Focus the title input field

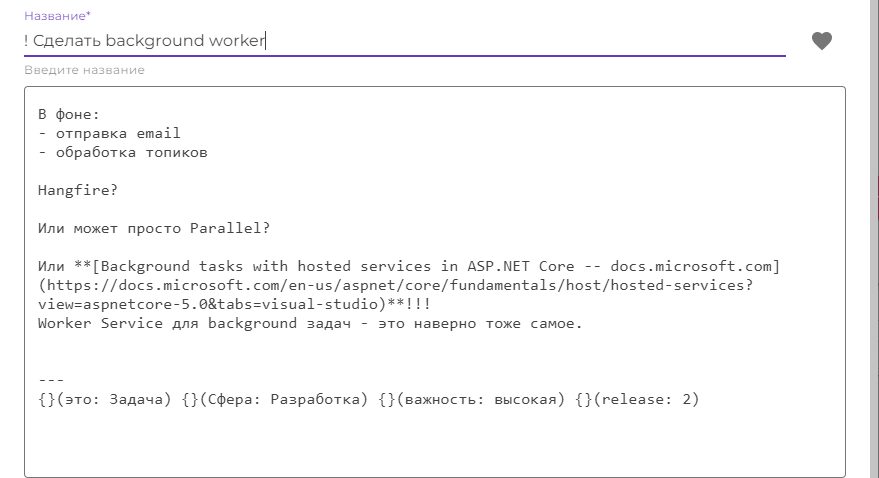pyautogui.click(x=400, y=41)
